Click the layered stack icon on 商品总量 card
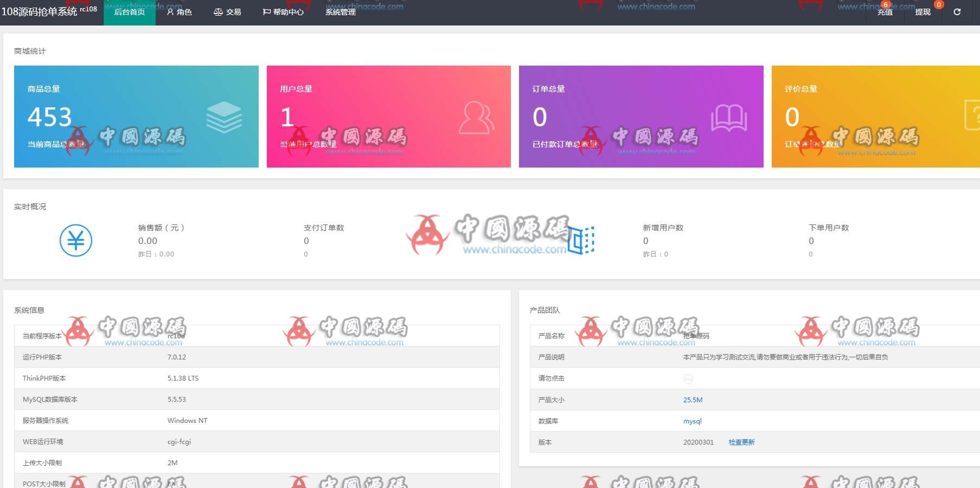The image size is (980, 488). coord(223,117)
